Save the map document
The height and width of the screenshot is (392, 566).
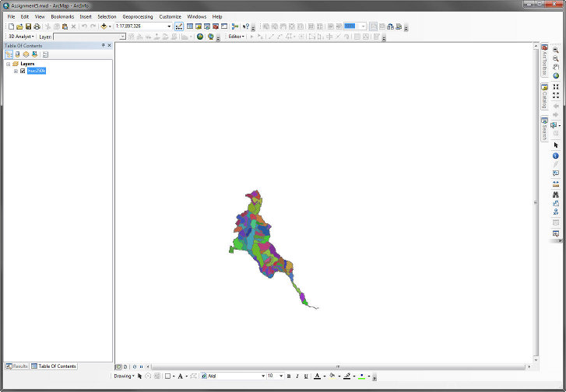(28, 26)
